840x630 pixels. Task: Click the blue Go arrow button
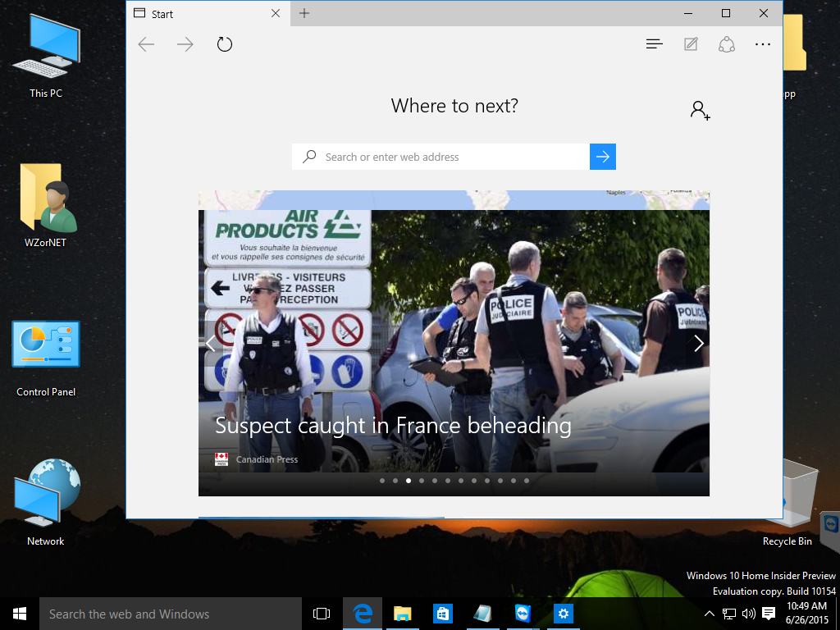coord(603,157)
